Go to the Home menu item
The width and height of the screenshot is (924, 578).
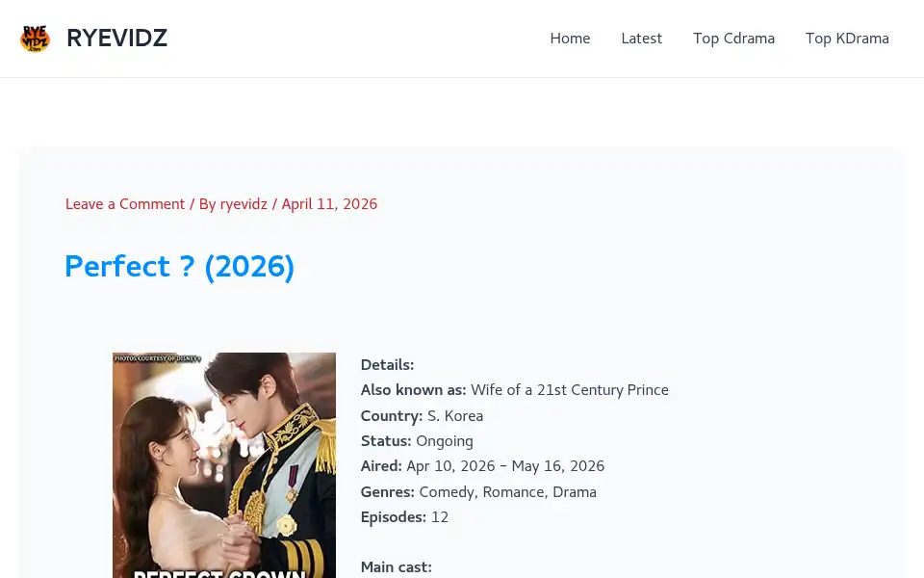point(570,39)
